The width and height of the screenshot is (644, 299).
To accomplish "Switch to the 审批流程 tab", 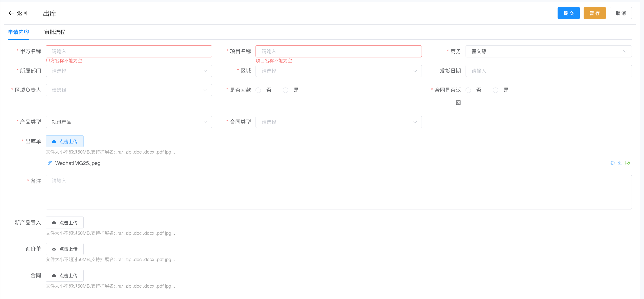I will coord(55,32).
